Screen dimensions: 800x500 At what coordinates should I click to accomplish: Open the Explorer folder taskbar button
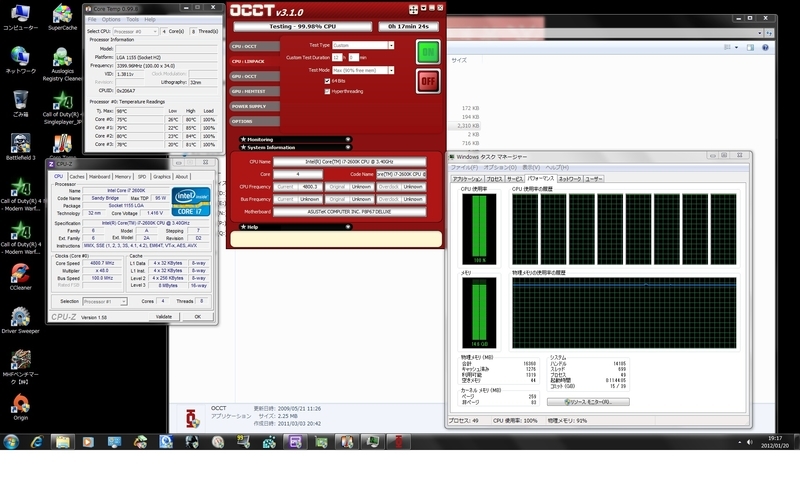click(x=62, y=442)
